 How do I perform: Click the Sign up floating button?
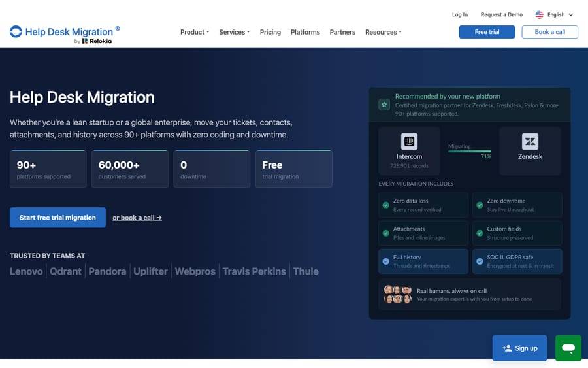pyautogui.click(x=519, y=348)
